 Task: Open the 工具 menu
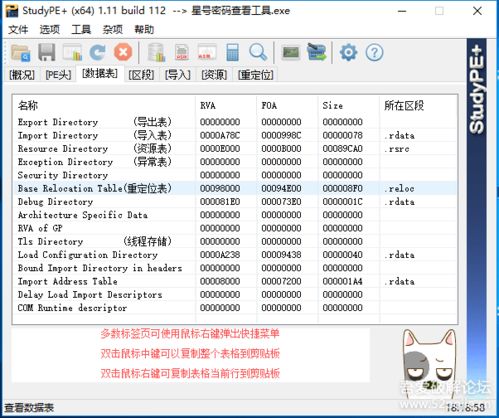pos(81,30)
